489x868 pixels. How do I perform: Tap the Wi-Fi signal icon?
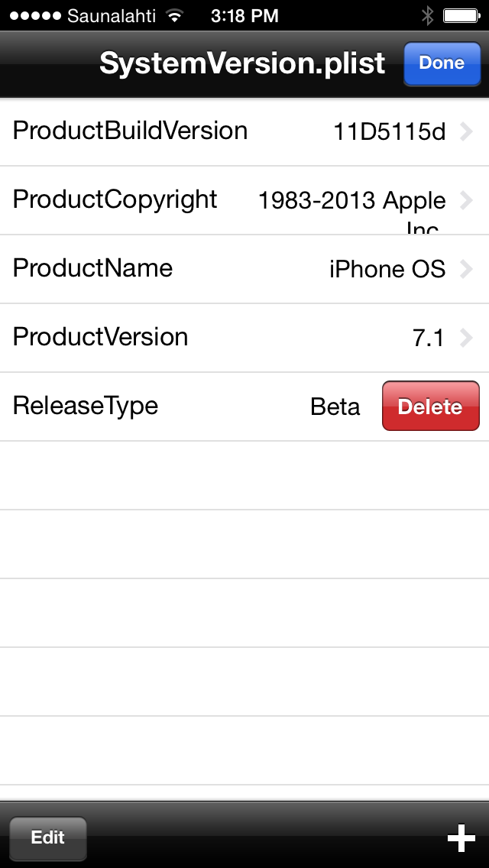point(174,16)
